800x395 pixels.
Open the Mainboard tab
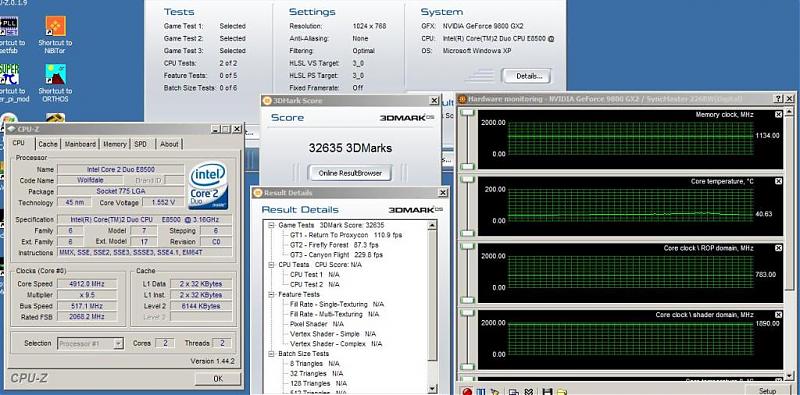point(80,144)
